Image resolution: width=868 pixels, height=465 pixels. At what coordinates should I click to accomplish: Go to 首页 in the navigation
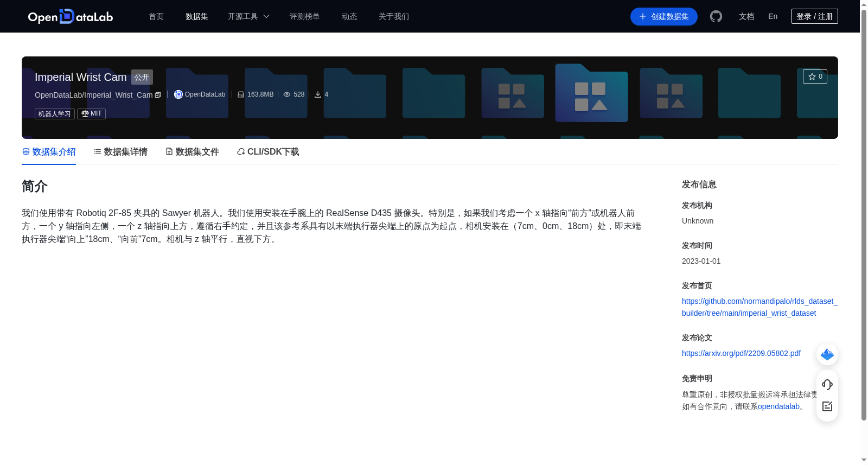(x=156, y=16)
